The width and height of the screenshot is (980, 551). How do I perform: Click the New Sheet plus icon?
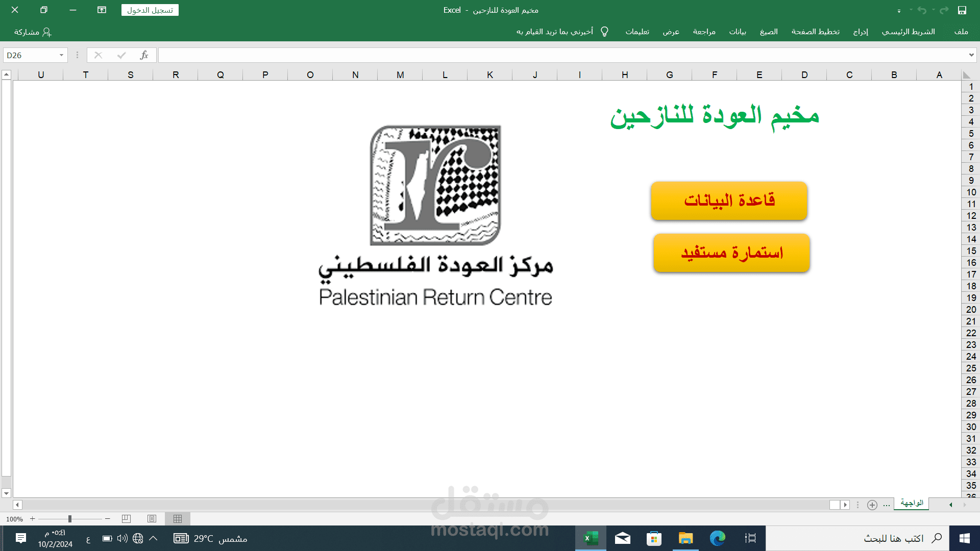tap(872, 505)
